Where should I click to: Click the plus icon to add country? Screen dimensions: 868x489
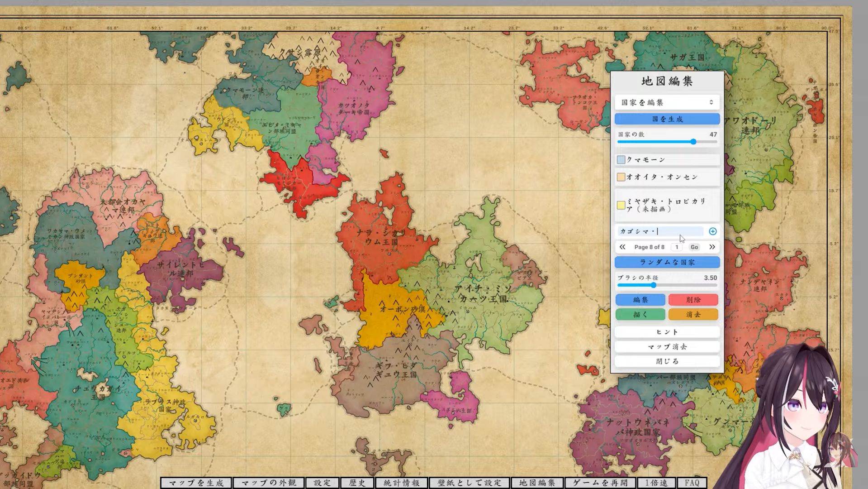click(712, 231)
